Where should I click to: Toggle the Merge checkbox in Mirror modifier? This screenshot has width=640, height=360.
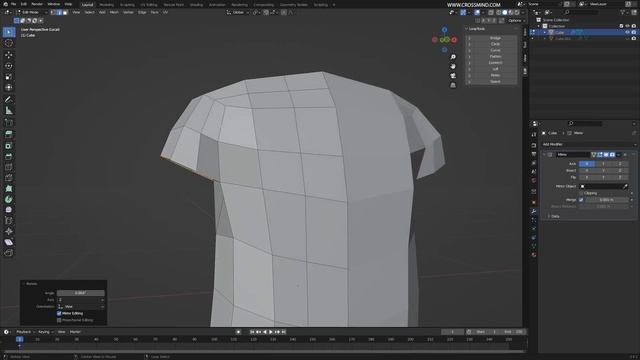[581, 200]
